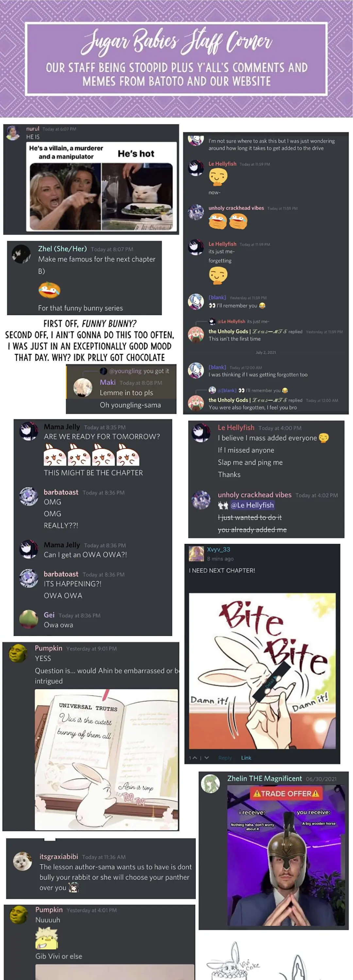Screen dimensions: 353x980
Task: Open the Bite Bite rabbit image
Action: [262, 671]
